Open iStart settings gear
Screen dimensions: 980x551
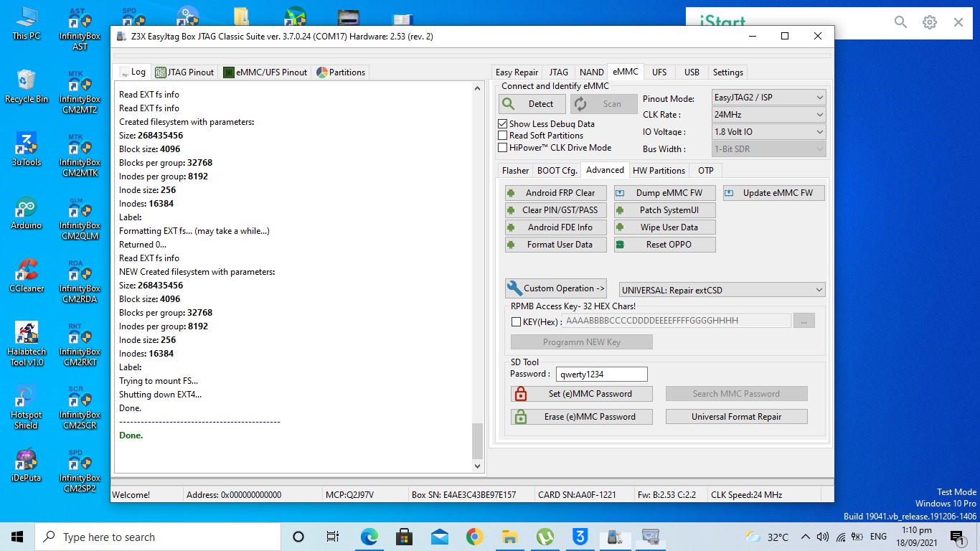[930, 22]
